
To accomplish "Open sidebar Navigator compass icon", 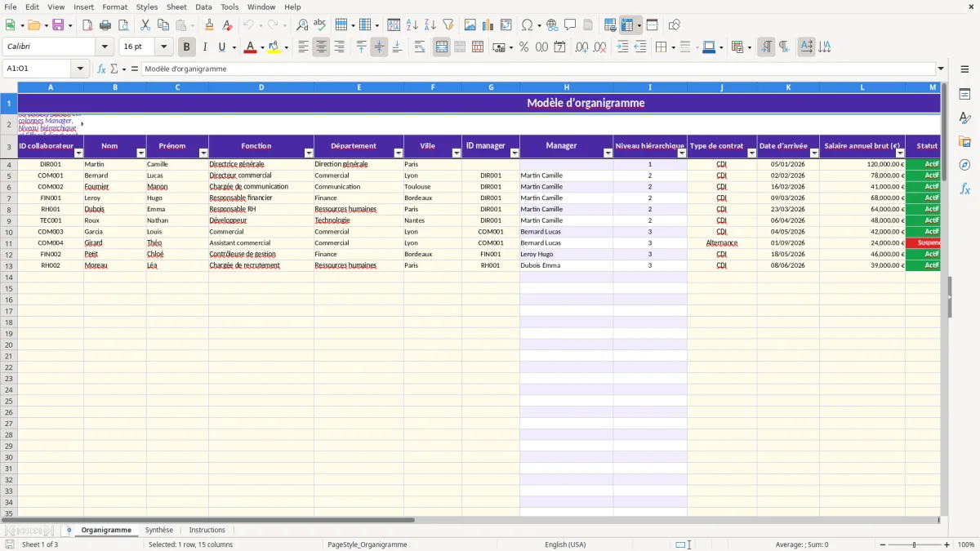I will pos(964,165).
